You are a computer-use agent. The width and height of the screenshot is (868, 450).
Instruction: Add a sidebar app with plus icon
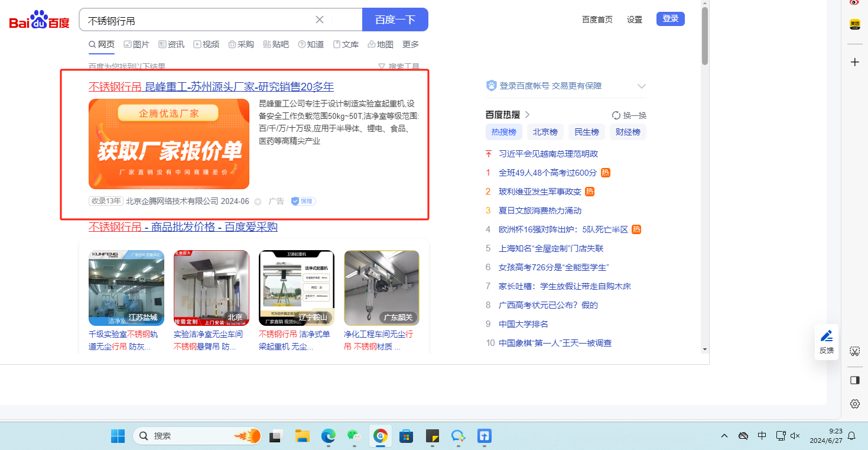pyautogui.click(x=854, y=62)
